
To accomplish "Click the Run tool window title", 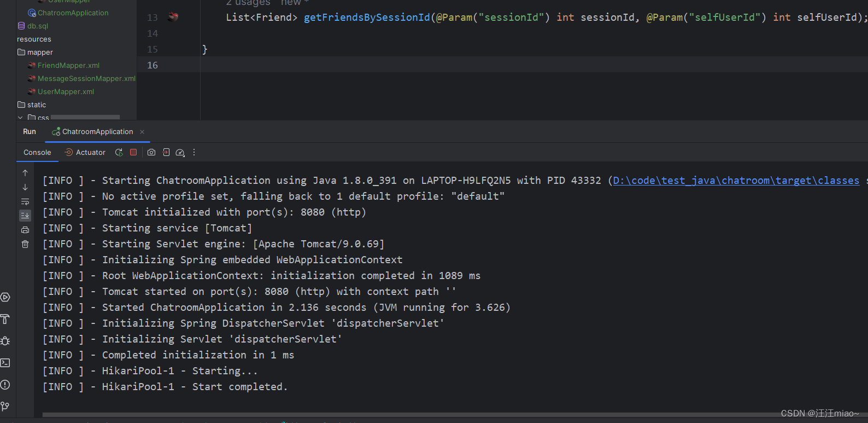I will coord(30,132).
